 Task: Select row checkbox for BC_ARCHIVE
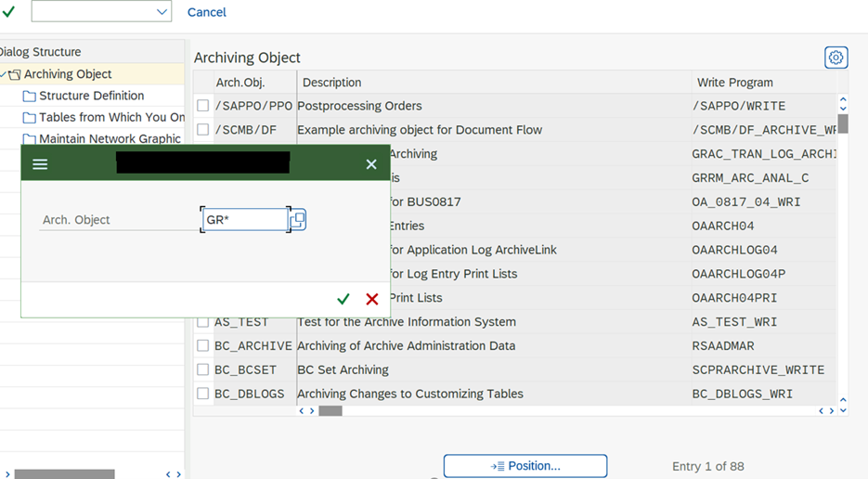tap(203, 345)
